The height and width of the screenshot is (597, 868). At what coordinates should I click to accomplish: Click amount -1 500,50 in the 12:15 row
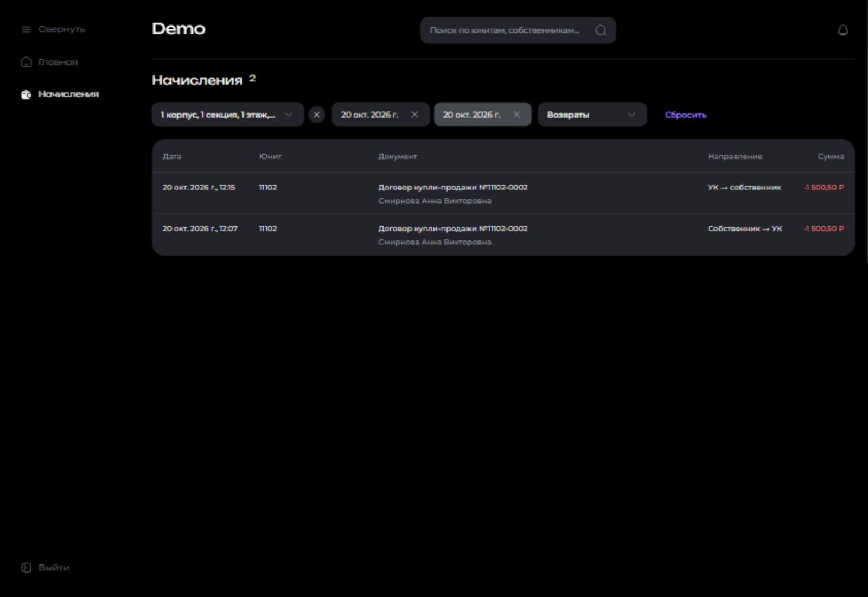coord(824,187)
